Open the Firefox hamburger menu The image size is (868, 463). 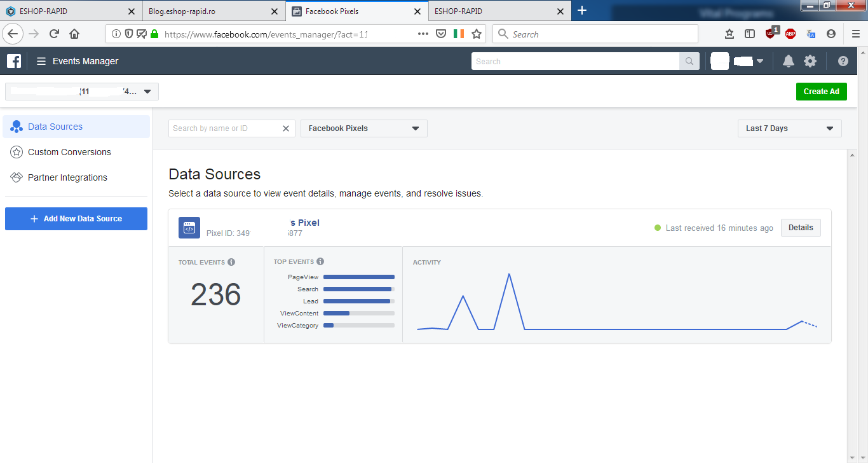coord(856,34)
